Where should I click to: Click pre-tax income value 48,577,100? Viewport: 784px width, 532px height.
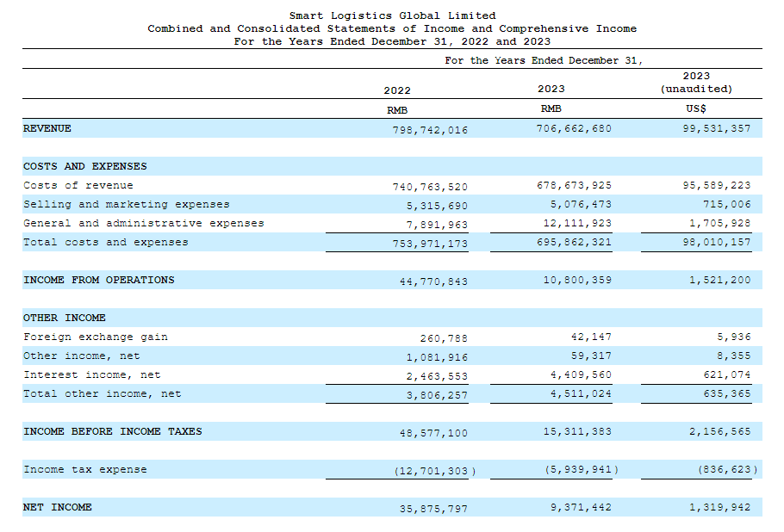[x=433, y=433]
